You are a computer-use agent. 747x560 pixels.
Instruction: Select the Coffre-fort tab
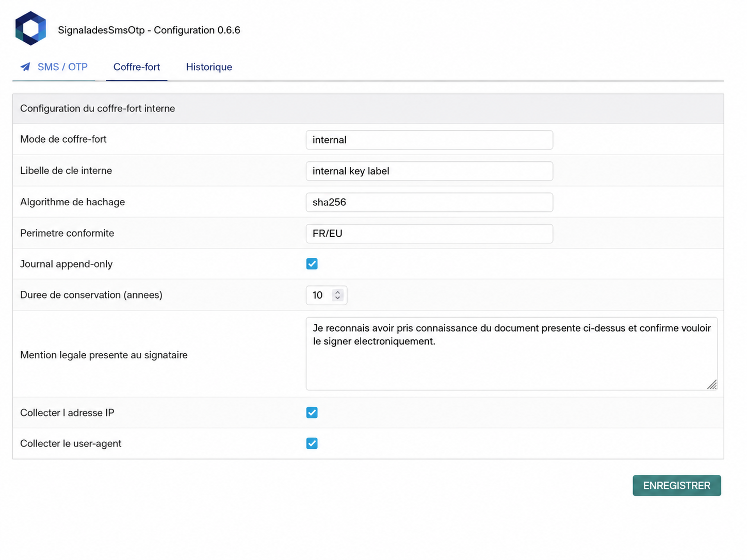(x=137, y=67)
